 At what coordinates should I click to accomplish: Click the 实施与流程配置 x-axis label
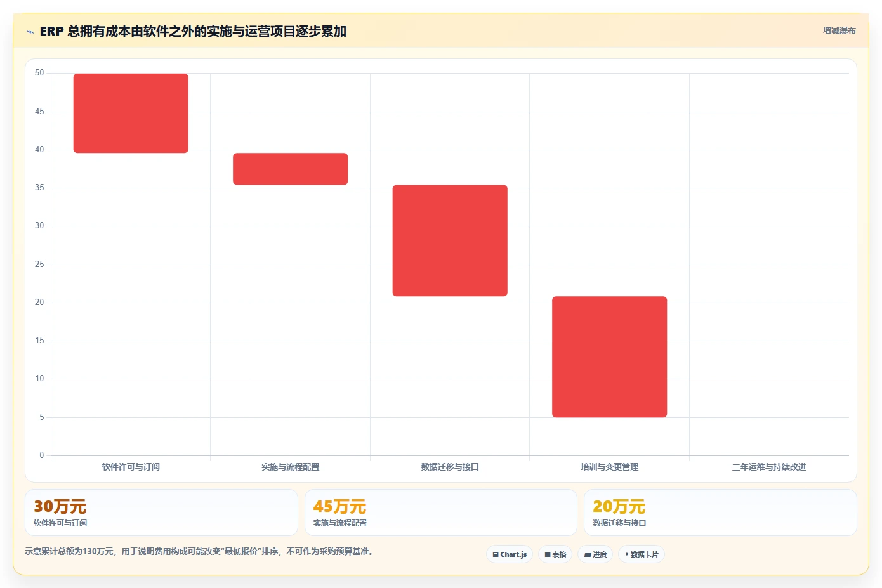[x=290, y=467]
